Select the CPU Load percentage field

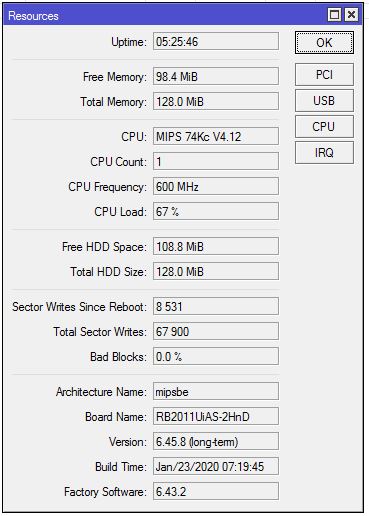point(216,211)
